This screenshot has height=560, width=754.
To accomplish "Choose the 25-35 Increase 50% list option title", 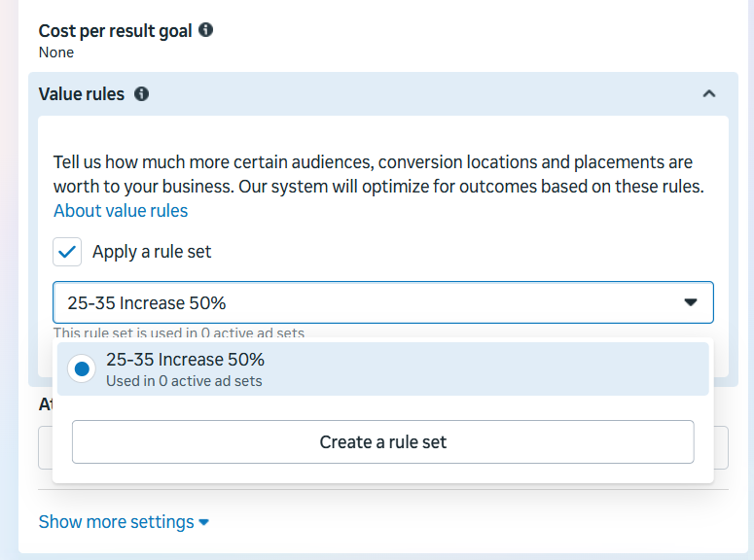I will tap(185, 360).
